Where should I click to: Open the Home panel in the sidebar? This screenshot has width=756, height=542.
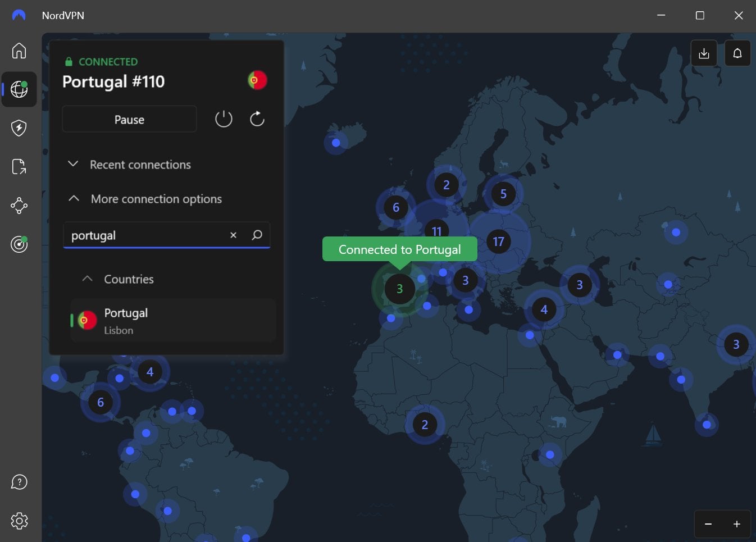coord(19,51)
